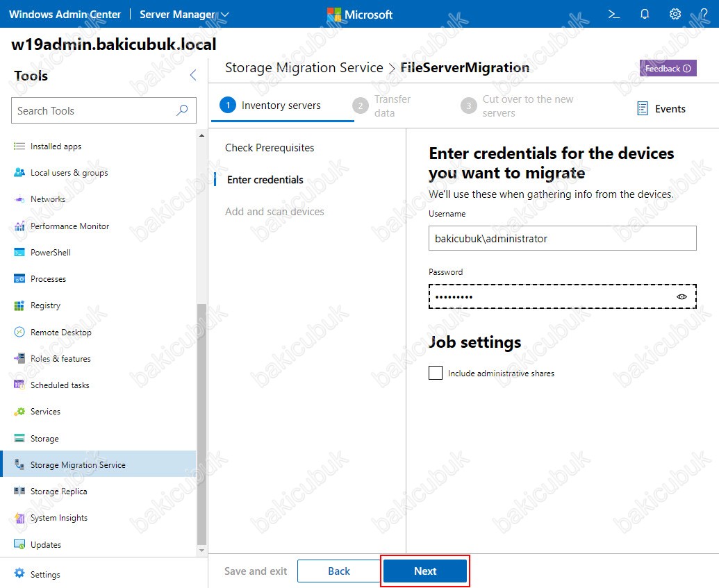This screenshot has height=588, width=719.
Task: Click the Scheduled tasks icon
Action: (x=19, y=385)
